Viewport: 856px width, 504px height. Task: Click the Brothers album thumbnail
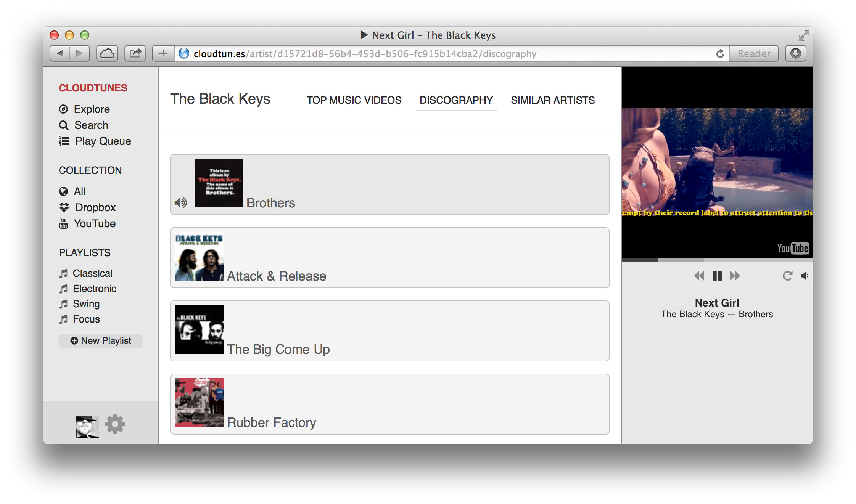(x=219, y=183)
